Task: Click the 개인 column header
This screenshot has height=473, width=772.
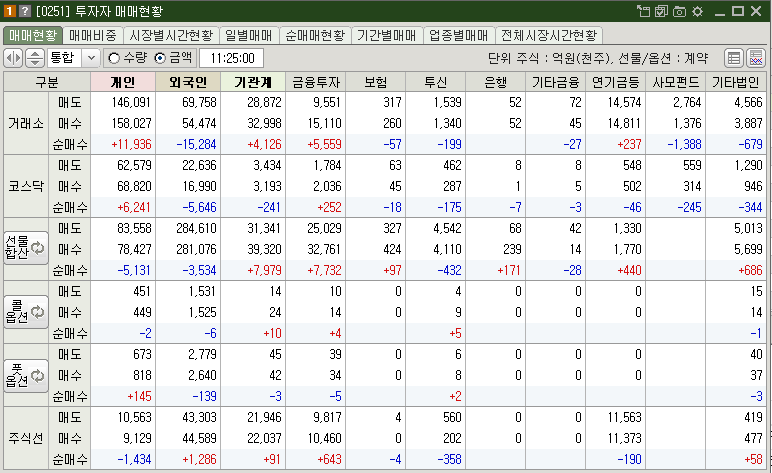Action: (123, 82)
